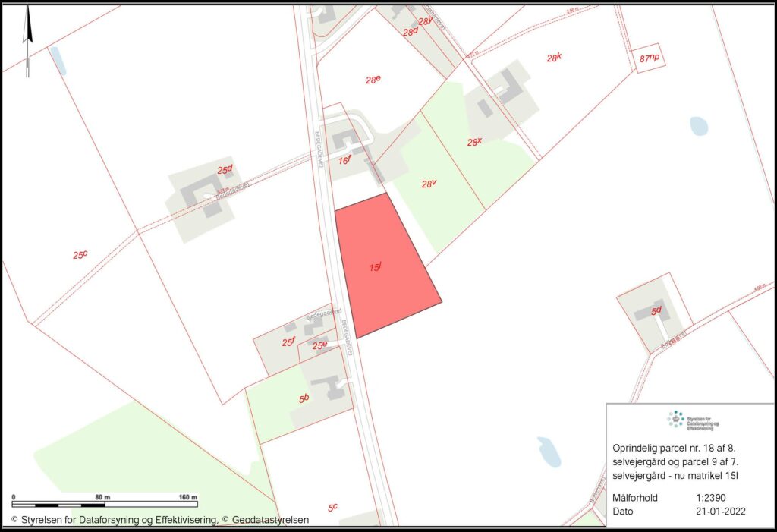Click the Geodatastyrelsen copyright text
Image resolution: width=777 pixels, height=532 pixels.
265,520
